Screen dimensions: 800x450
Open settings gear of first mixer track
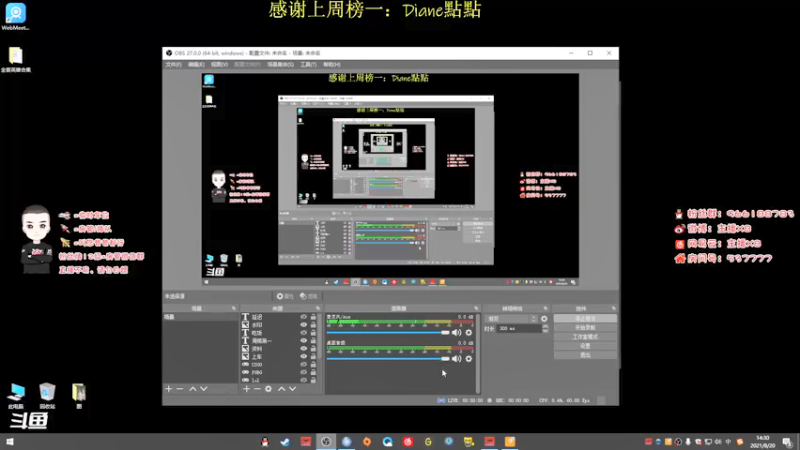pyautogui.click(x=468, y=333)
